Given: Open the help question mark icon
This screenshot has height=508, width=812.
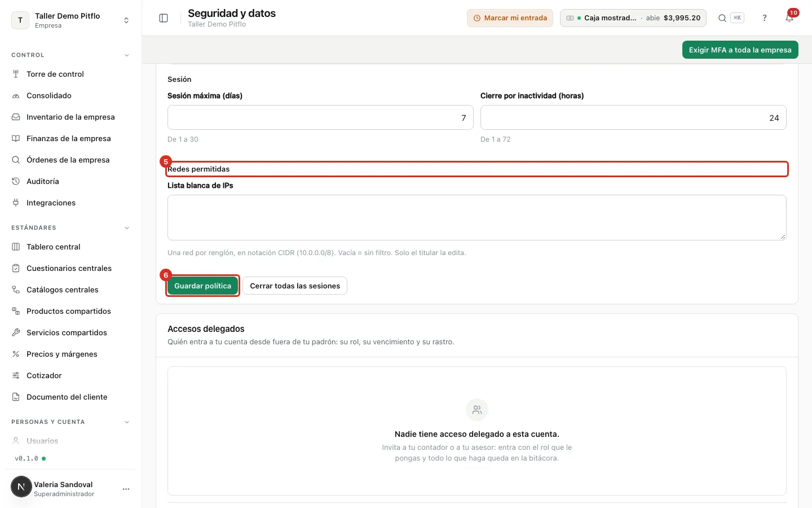Looking at the screenshot, I should click(765, 18).
